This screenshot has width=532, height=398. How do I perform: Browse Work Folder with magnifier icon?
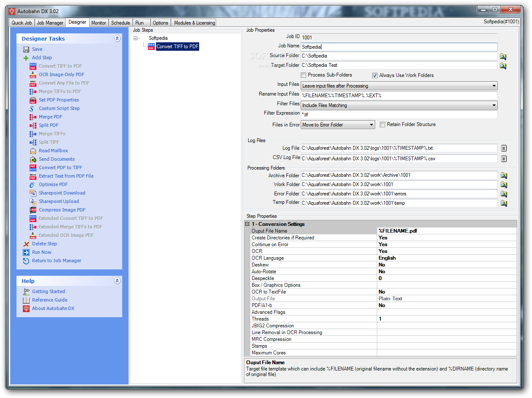(504, 184)
